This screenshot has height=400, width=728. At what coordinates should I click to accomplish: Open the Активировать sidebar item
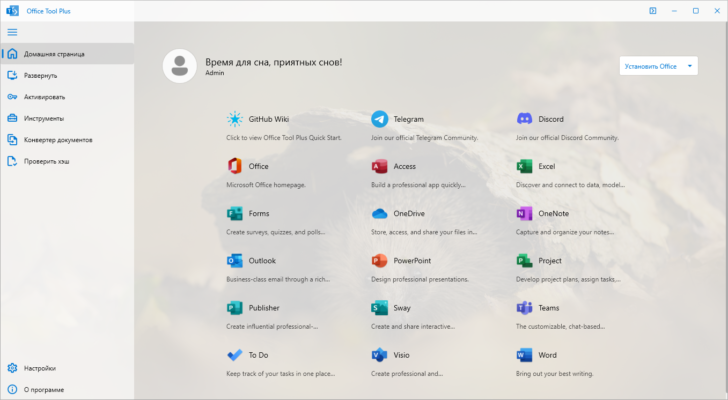[67, 97]
